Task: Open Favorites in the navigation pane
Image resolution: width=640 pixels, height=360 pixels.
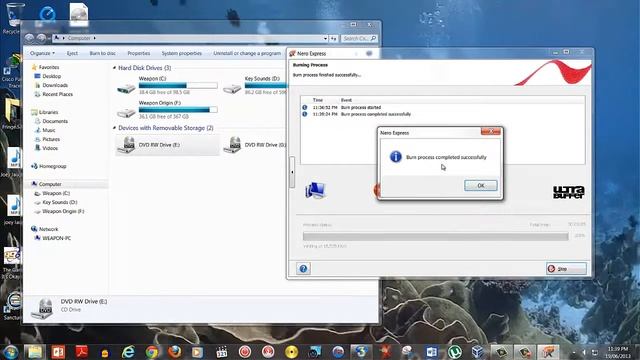Action: pos(49,67)
